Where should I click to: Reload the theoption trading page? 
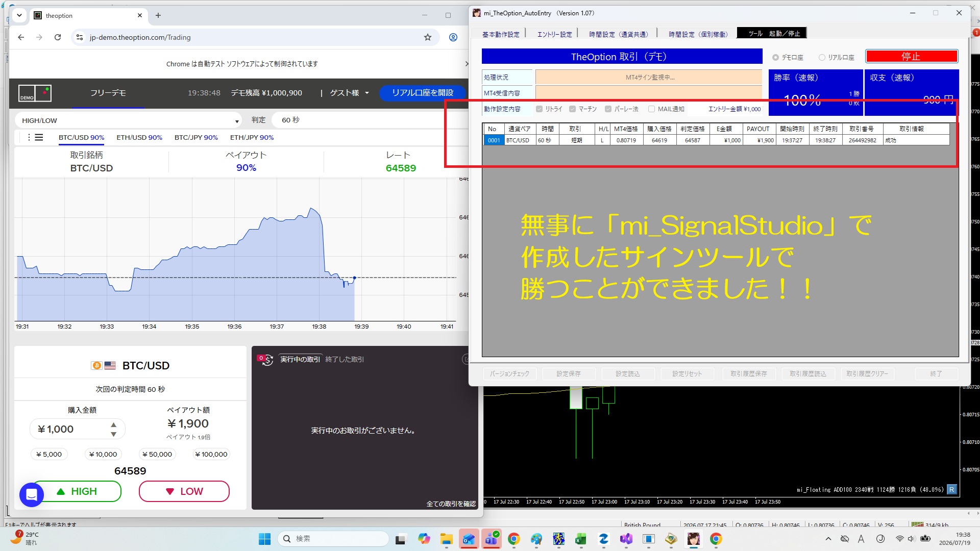click(58, 37)
